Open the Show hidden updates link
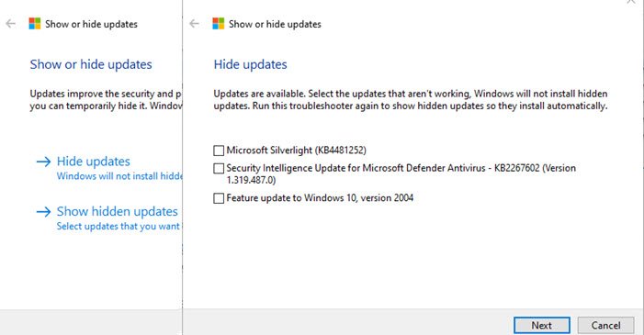This screenshot has width=644, height=335. (117, 211)
